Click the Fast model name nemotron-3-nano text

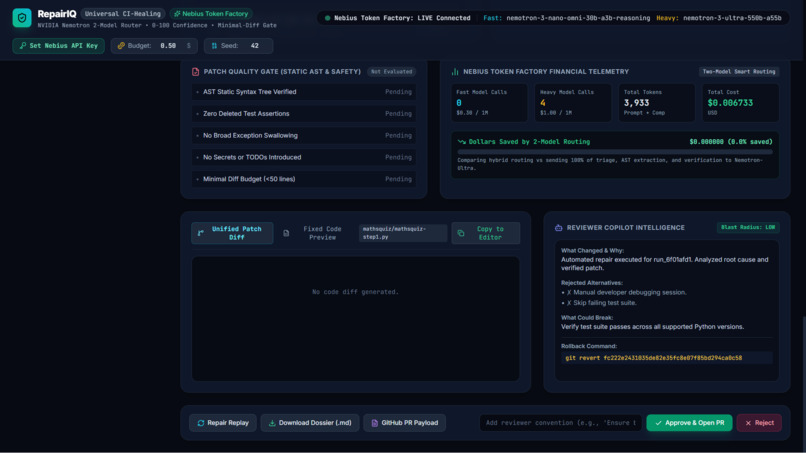coord(578,18)
